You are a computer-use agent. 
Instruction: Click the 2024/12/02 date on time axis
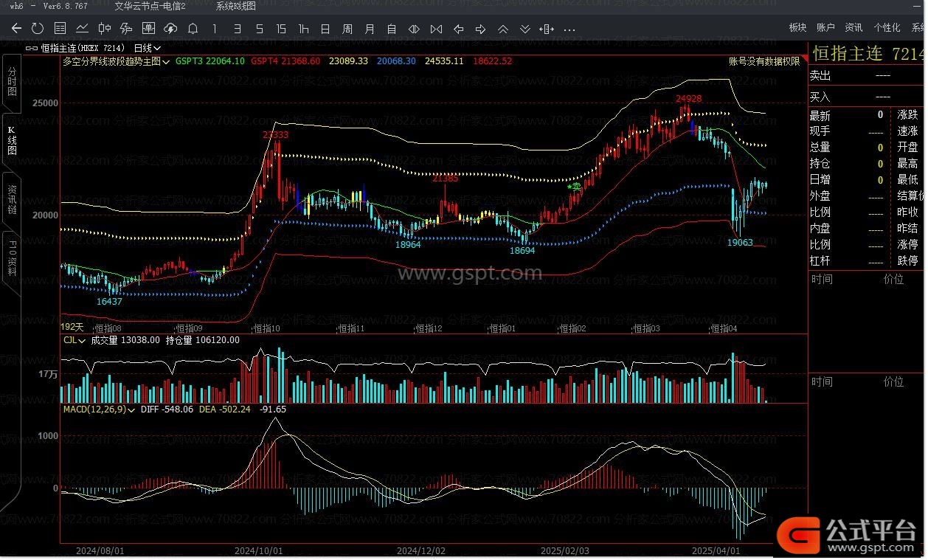(x=421, y=550)
